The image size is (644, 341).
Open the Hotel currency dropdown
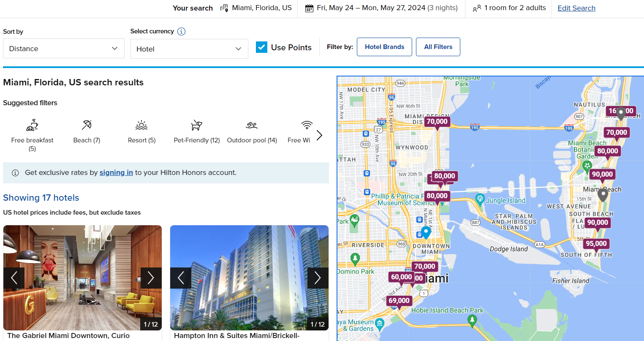coord(189,49)
